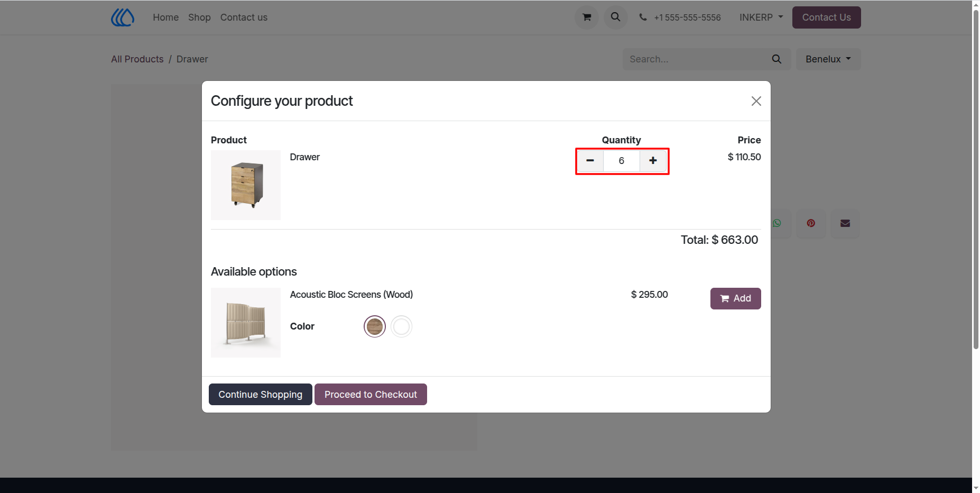Screen dimensions: 980x493
Task: Decrease Drawer quantity with minus button
Action: pyautogui.click(x=590, y=161)
